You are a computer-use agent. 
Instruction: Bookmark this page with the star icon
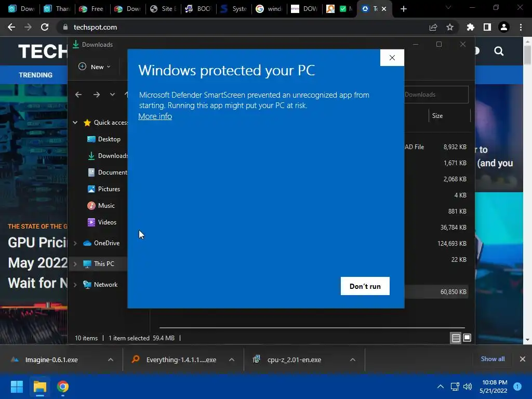pos(450,27)
